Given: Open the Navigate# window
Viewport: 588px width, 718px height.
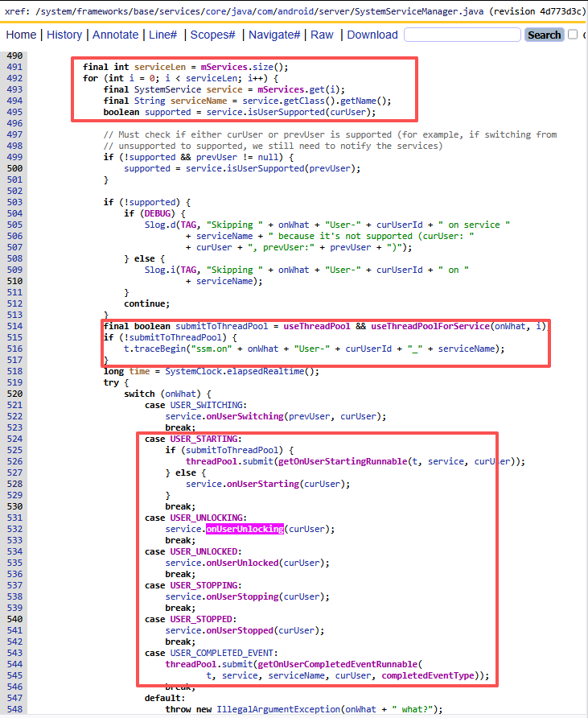Looking at the screenshot, I should [274, 35].
